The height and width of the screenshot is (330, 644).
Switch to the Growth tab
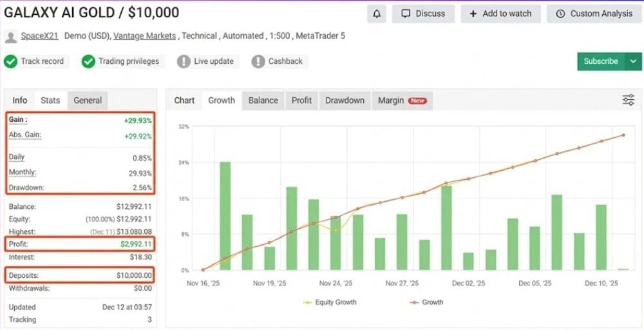pos(222,101)
